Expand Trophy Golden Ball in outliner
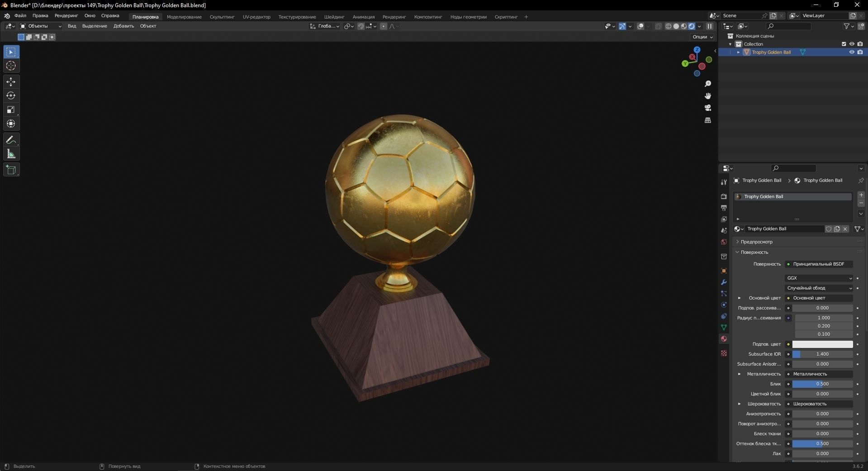Image resolution: width=868 pixels, height=471 pixels. (x=739, y=52)
